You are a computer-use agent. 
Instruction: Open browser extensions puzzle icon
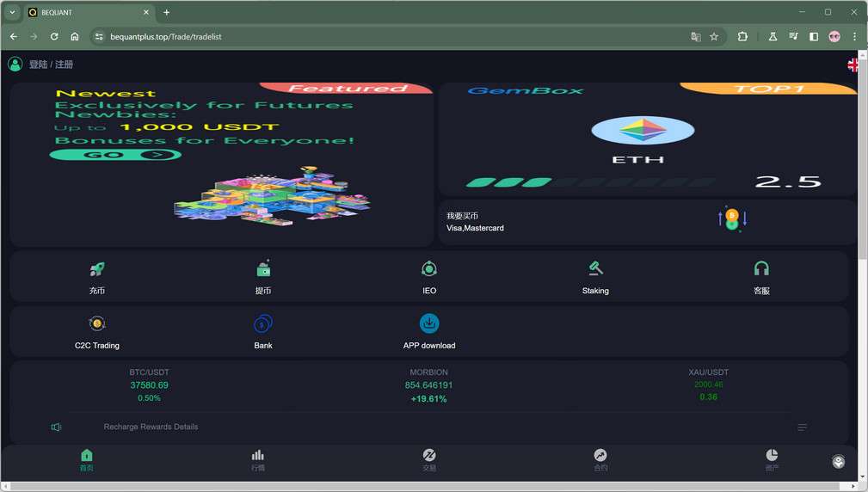tap(742, 36)
